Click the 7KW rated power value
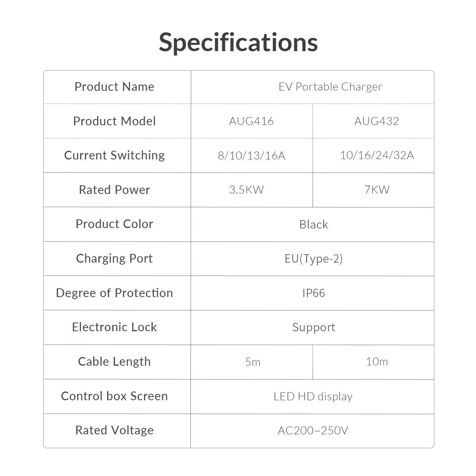Screen dimensions: 476x476 (376, 190)
